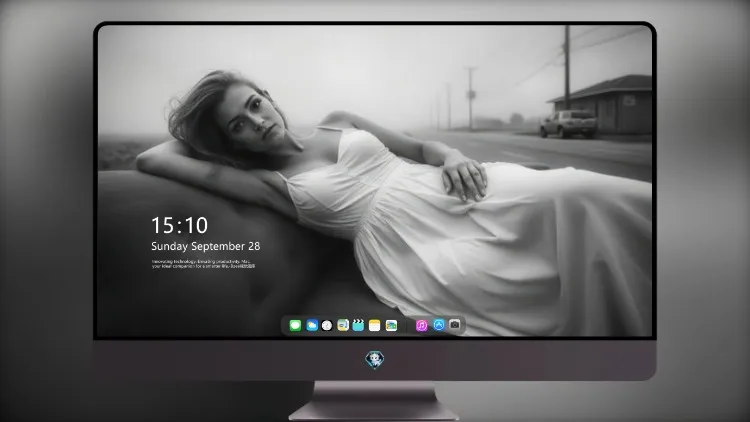This screenshot has height=422, width=750.
Task: Click the Sunday September 28 date text
Action: pos(206,246)
